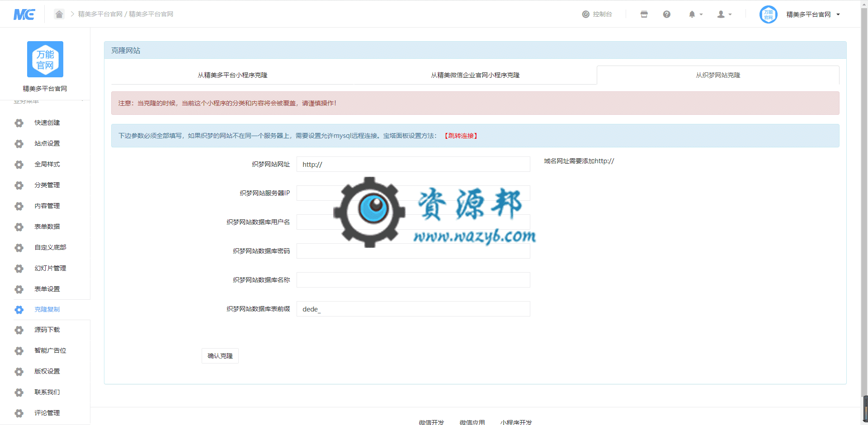Focus the 织梦网站数据库名称 input field
Viewport: 868px width, 425px height.
pos(413,280)
